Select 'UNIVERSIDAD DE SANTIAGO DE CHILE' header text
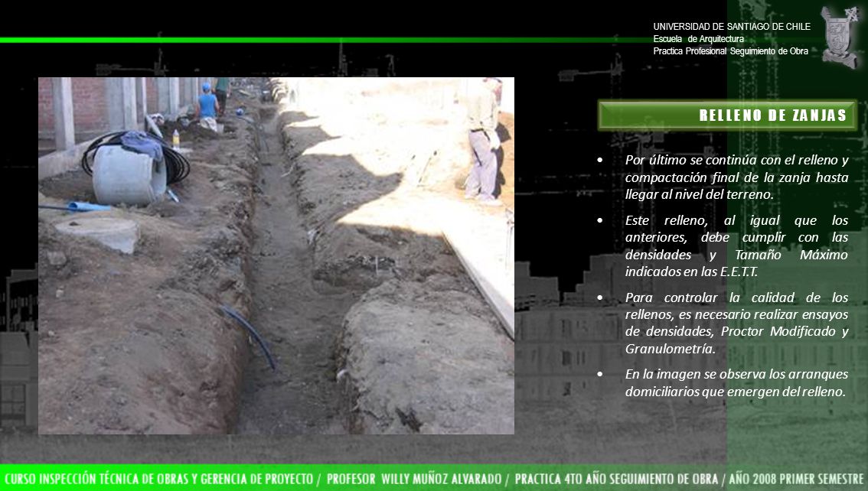Viewport: 868px width, 491px height. (x=731, y=27)
